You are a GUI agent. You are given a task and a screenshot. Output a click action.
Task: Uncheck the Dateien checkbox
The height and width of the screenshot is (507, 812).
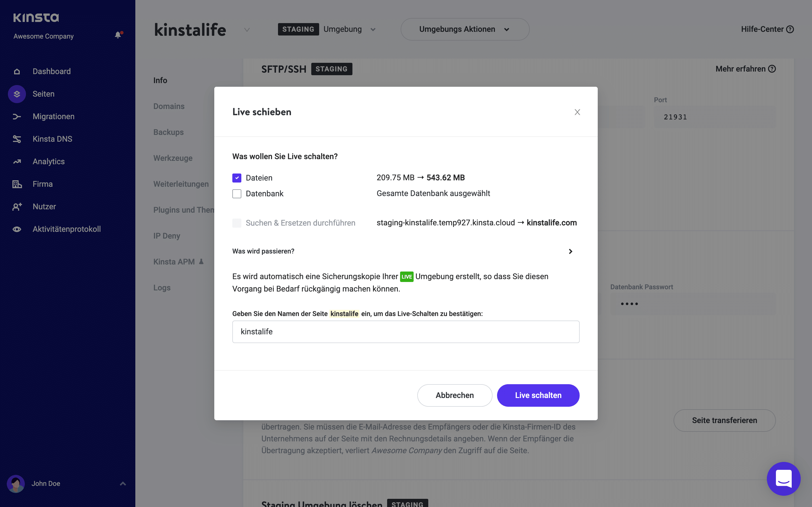pos(237,178)
